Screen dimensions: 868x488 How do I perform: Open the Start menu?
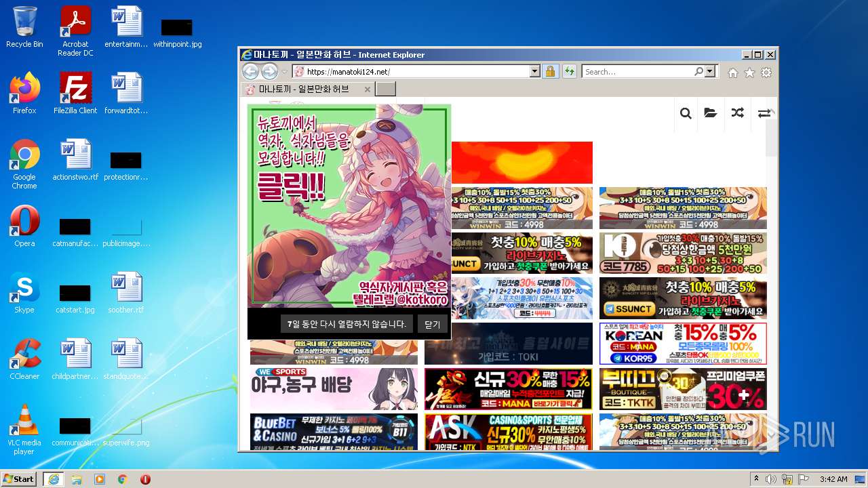click(x=18, y=479)
